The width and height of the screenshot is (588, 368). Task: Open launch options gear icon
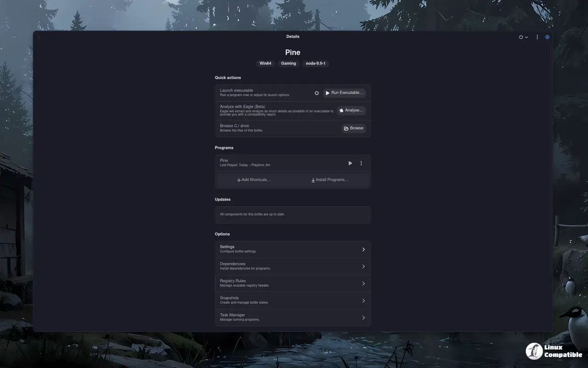(317, 93)
